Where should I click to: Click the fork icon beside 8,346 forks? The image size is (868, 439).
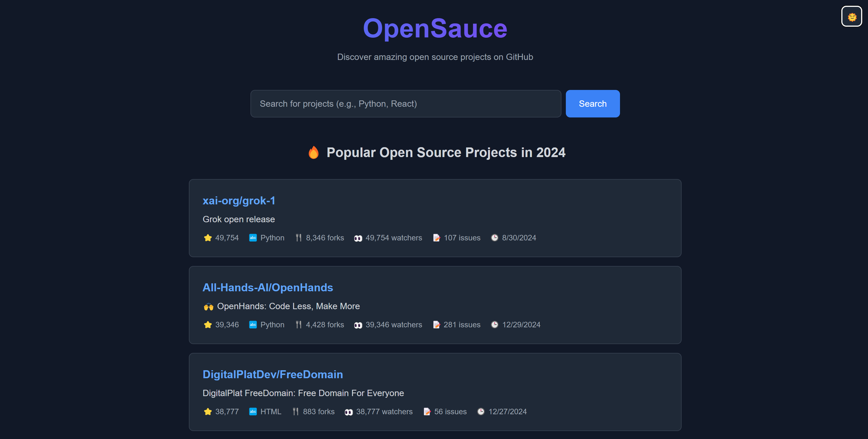pos(299,238)
